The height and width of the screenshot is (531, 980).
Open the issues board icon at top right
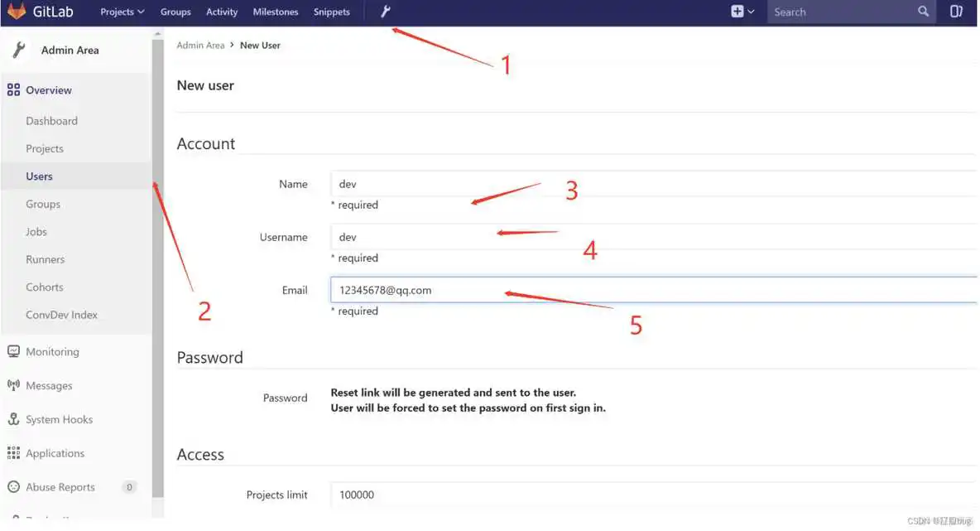(956, 12)
